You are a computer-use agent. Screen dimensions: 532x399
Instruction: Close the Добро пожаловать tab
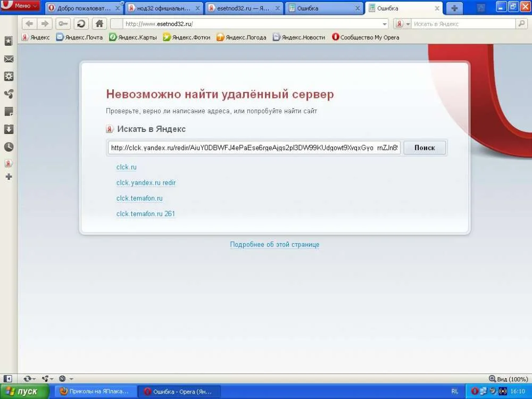point(118,8)
